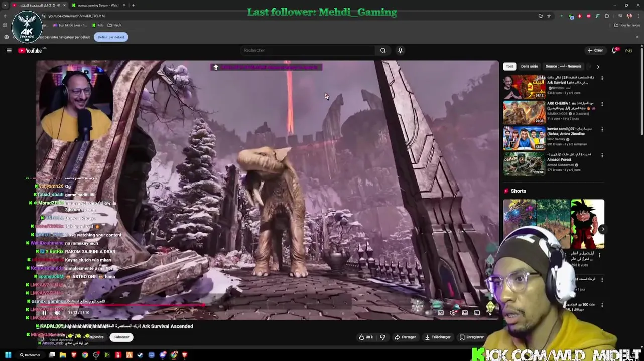The height and width of the screenshot is (361, 644).
Task: Open the 'Buy TikTok Likes' bookmark
Action: pos(69,25)
